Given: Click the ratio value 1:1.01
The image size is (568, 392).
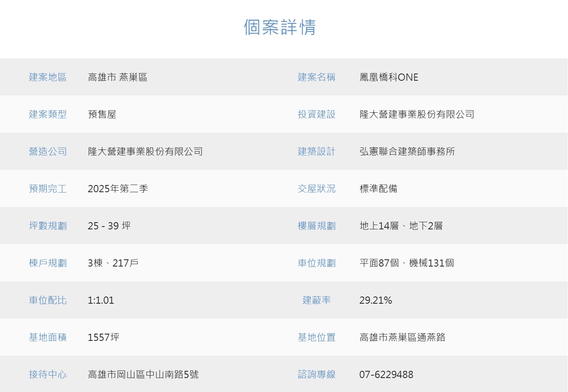Looking at the screenshot, I should pyautogui.click(x=101, y=300).
